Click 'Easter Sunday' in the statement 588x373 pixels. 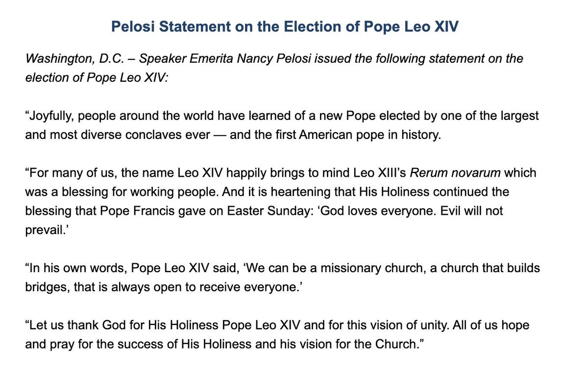coord(273,211)
